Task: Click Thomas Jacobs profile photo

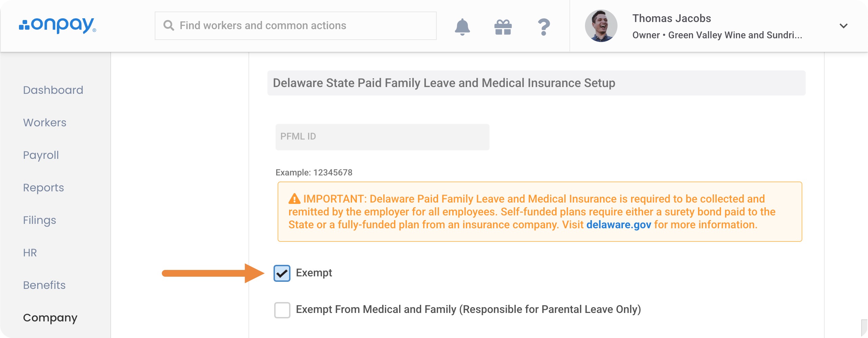Action: click(601, 26)
